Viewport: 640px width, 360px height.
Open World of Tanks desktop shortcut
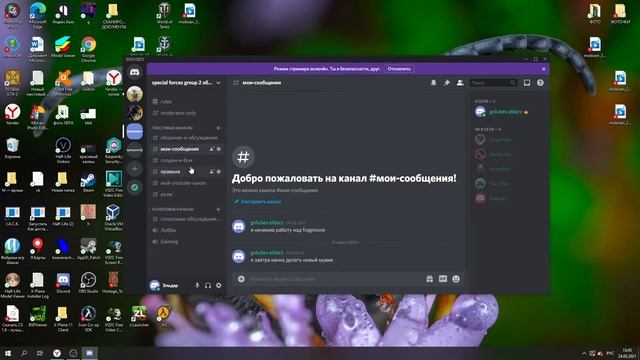click(164, 16)
